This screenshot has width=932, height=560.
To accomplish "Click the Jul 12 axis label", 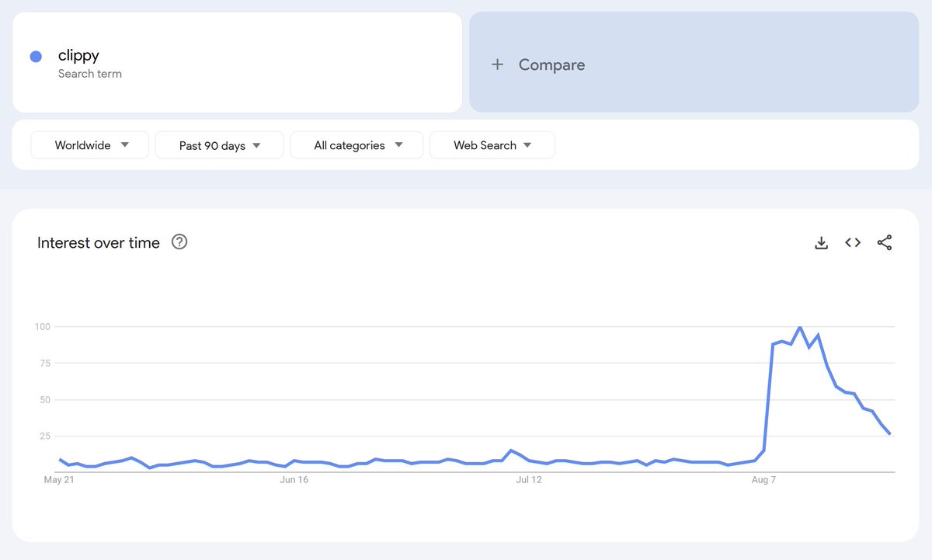I will [x=529, y=480].
